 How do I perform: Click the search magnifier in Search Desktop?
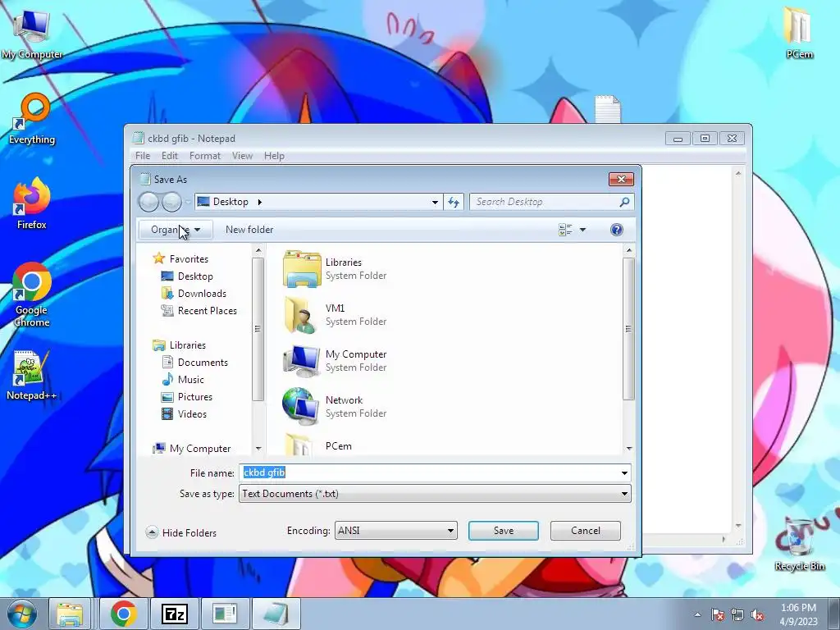(x=624, y=202)
